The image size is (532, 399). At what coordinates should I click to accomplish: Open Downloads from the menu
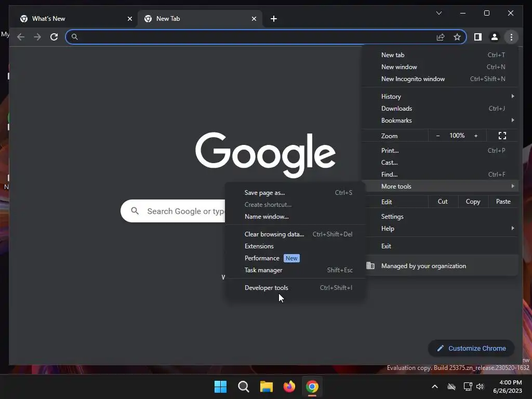coord(440,108)
